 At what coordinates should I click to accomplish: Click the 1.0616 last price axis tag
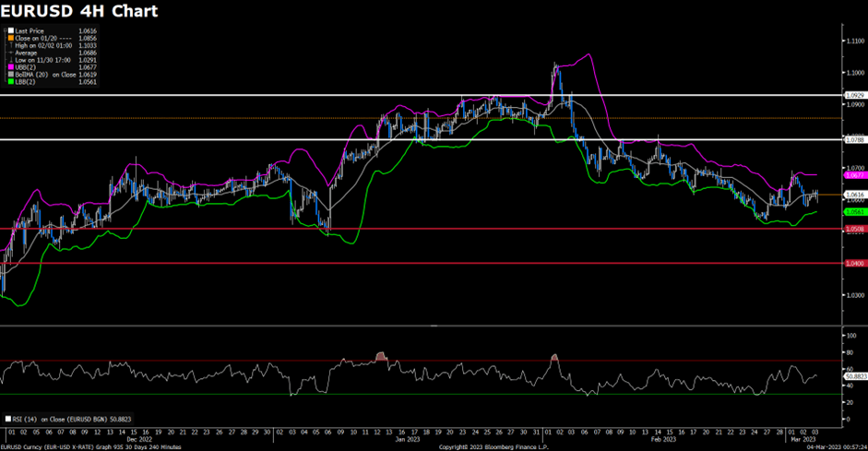[x=854, y=195]
